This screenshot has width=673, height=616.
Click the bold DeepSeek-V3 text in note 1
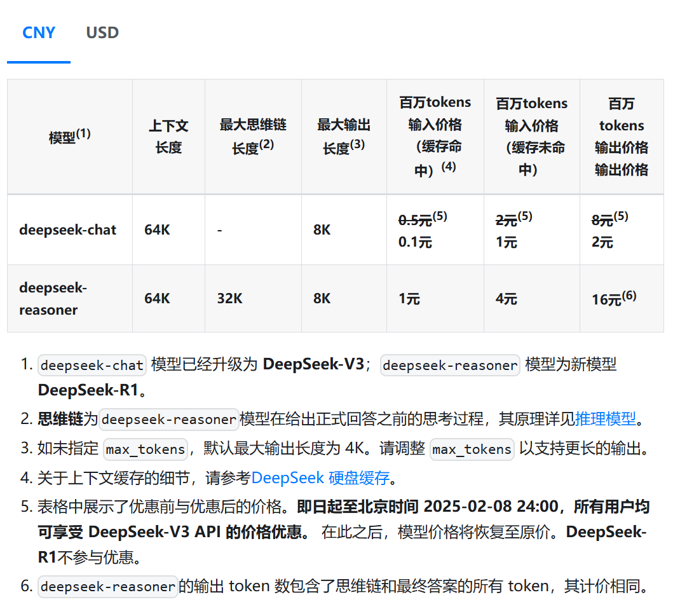pos(313,364)
